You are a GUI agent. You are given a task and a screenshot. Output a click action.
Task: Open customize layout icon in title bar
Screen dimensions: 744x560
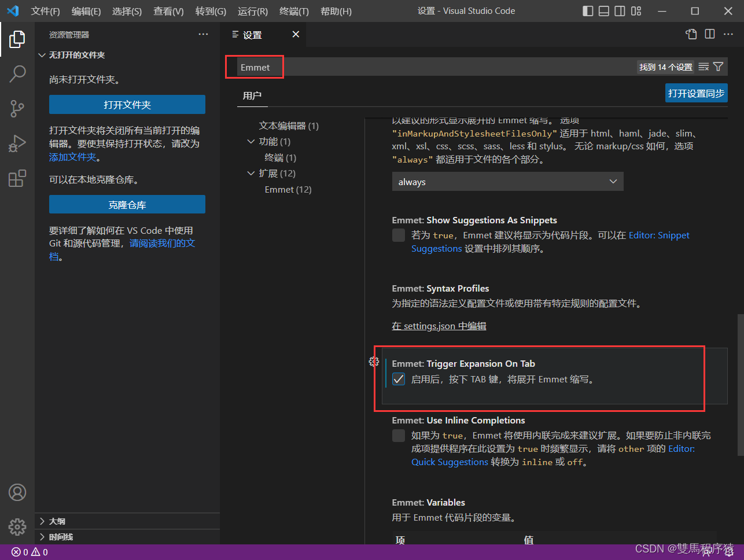click(x=636, y=11)
